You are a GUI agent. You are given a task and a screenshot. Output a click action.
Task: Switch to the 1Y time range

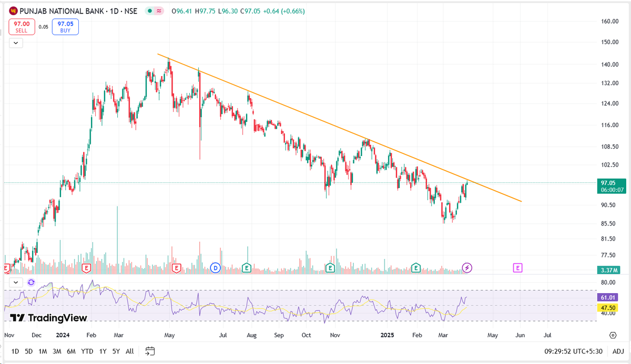(x=103, y=351)
